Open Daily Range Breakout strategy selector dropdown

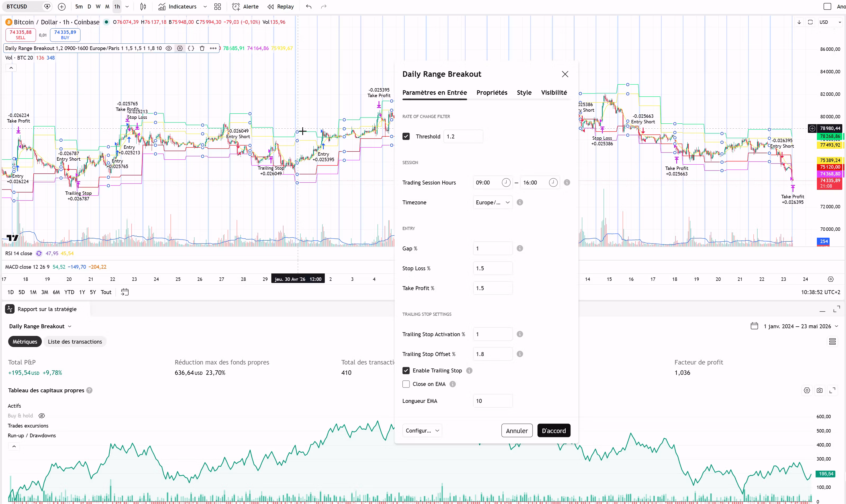[x=40, y=326]
